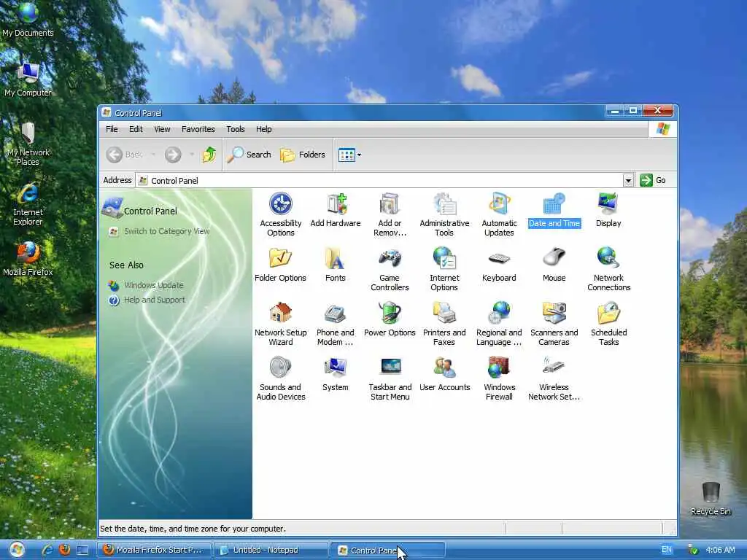Open the Help menu
Viewport: 747px width, 560px height.
(x=263, y=129)
